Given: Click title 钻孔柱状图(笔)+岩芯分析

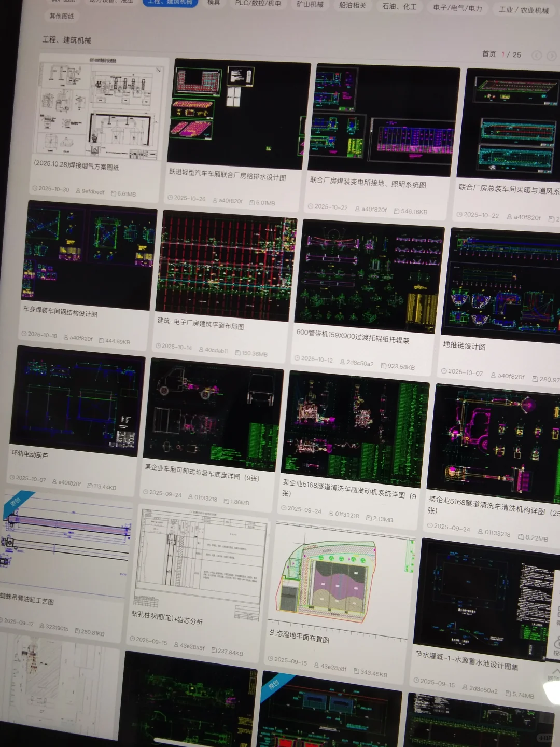Looking at the screenshot, I should pyautogui.click(x=167, y=617).
